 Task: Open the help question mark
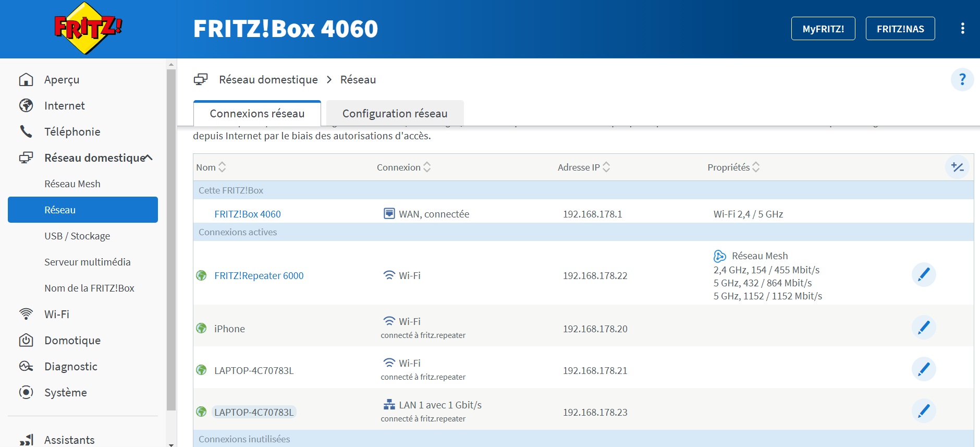click(962, 80)
